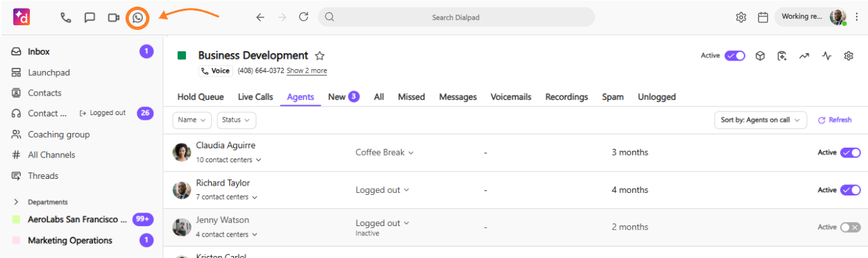This screenshot has width=868, height=258.
Task: Change Jenny Watson's Logged out status
Action: (x=383, y=223)
